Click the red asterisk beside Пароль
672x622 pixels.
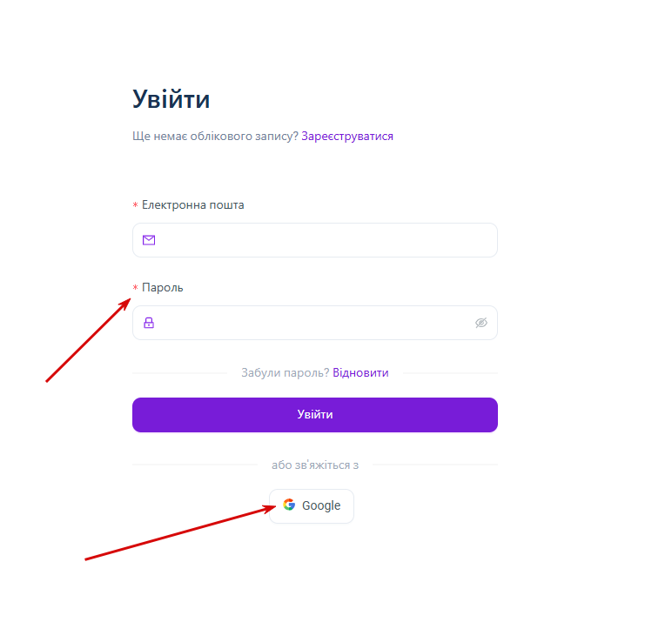(136, 287)
